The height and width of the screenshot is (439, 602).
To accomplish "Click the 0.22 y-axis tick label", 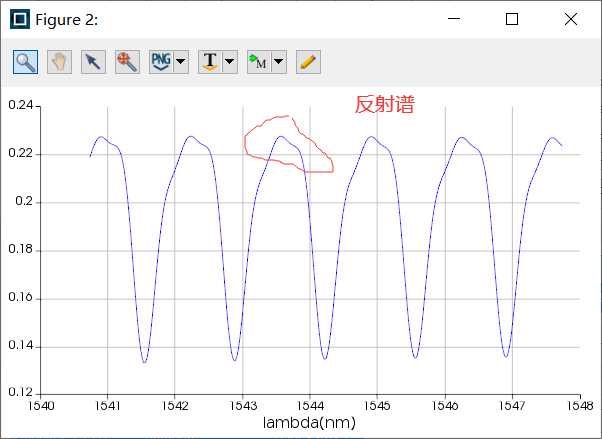I will 21,153.
